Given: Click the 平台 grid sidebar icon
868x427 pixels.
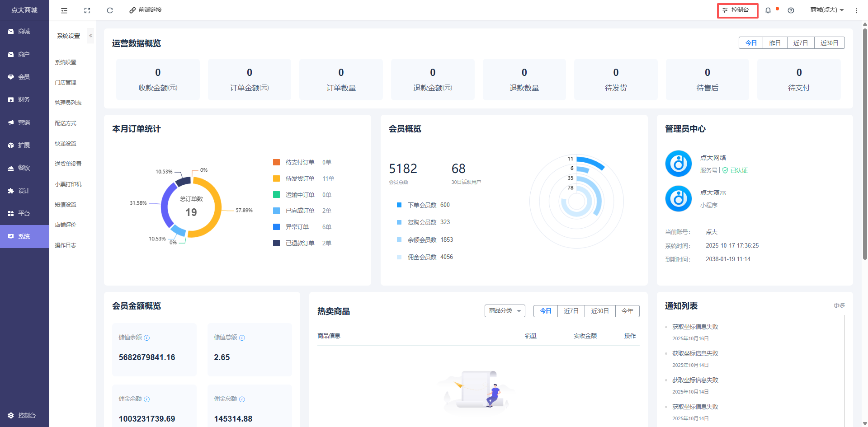Looking at the screenshot, I should tap(11, 213).
